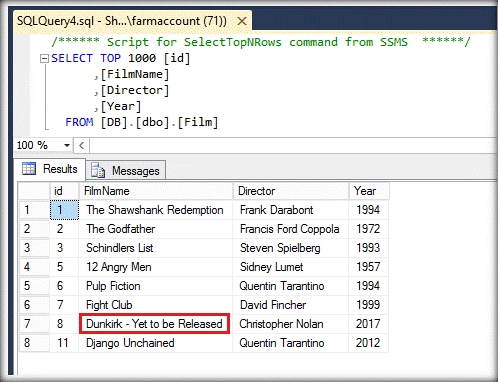Click Quentin Tarantino in Pulp Fiction row
The width and height of the screenshot is (498, 382).
coord(291,286)
